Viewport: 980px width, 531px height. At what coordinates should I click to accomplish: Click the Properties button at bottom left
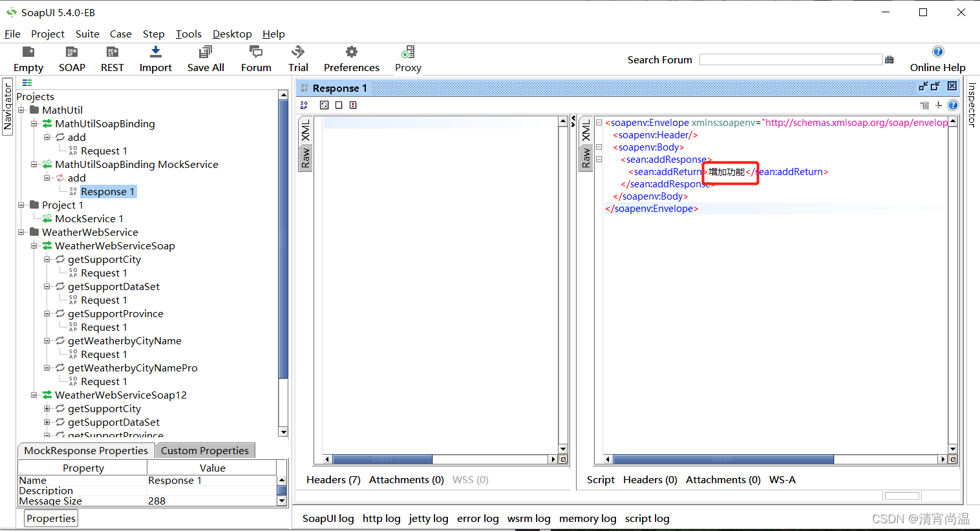pos(50,517)
